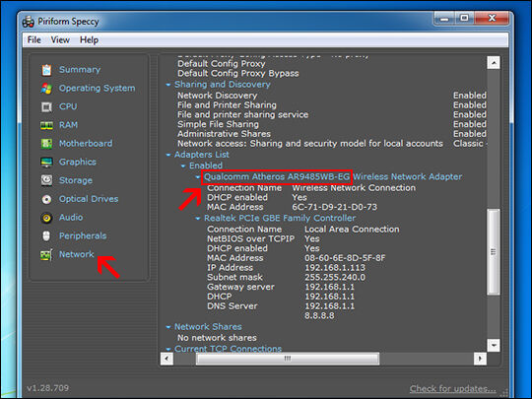Select the DNS value 8.8.8.8
The height and width of the screenshot is (399, 532).
[x=319, y=315]
